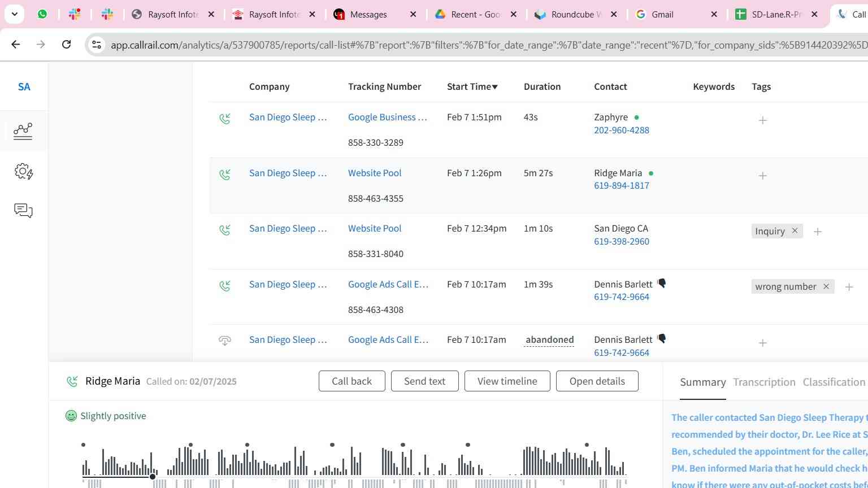Open the Analytics chart icon in sidebar
This screenshot has width=868, height=488.
pyautogui.click(x=23, y=131)
